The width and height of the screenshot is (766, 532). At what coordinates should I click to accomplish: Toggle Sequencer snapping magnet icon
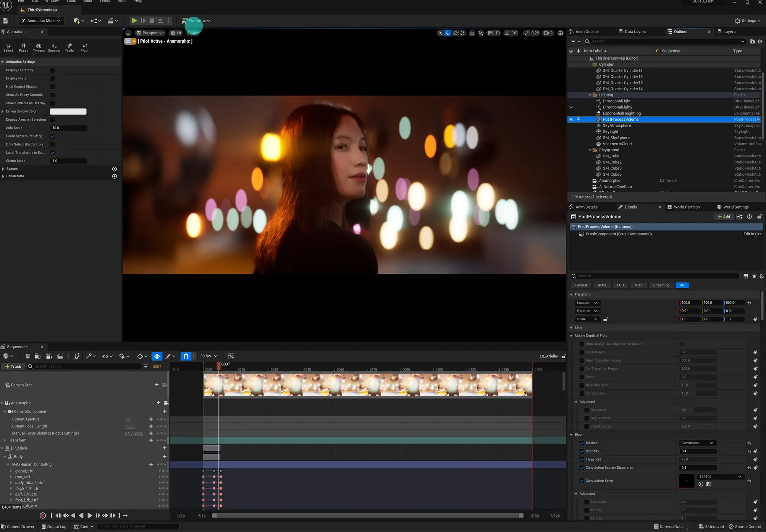pos(186,356)
